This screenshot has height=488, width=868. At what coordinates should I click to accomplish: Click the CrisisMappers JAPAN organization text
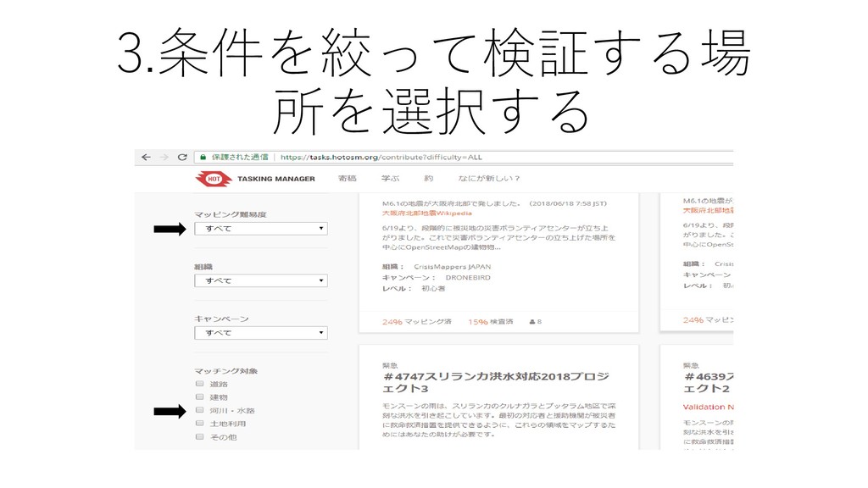pos(453,267)
